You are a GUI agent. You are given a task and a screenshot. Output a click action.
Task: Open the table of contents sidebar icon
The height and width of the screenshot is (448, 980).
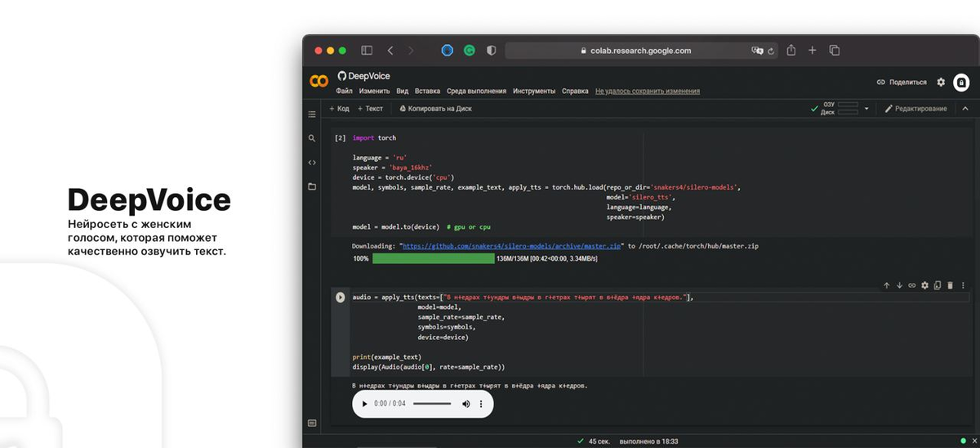click(312, 114)
